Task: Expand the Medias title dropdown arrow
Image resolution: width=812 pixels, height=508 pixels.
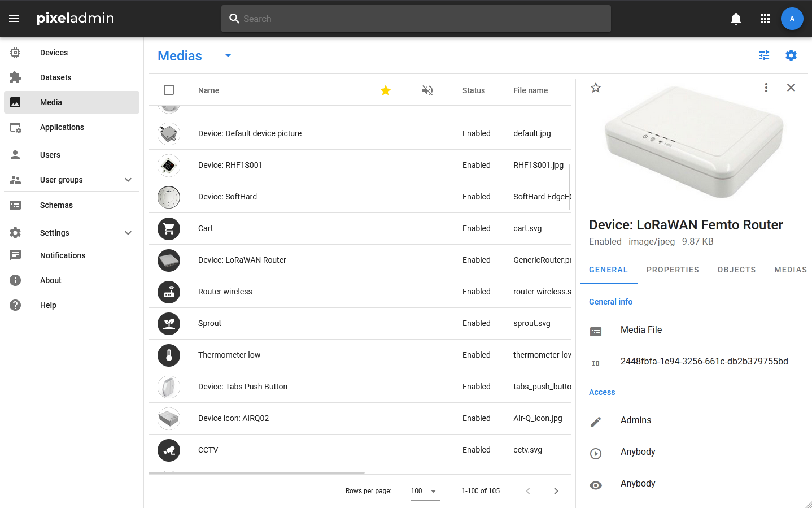Action: click(228, 55)
